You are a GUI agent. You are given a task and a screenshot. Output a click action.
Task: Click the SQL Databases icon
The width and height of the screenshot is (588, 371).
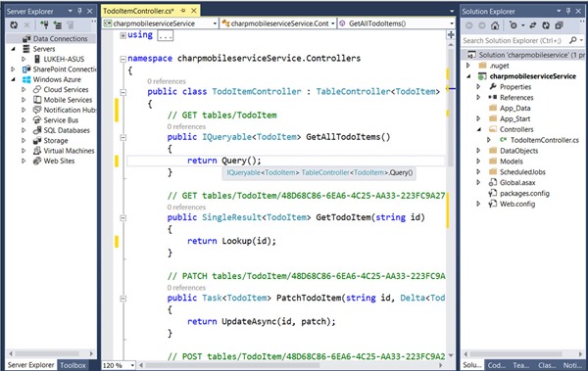[37, 130]
